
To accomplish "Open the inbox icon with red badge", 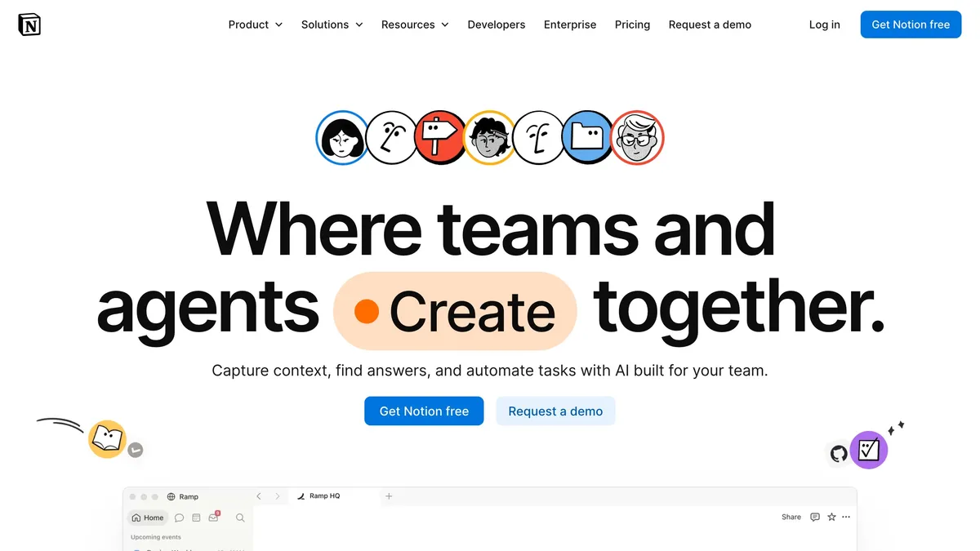I will (214, 517).
